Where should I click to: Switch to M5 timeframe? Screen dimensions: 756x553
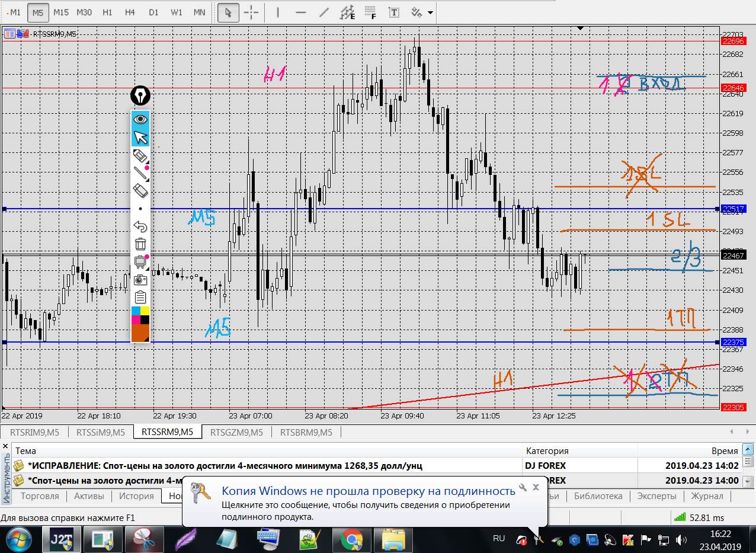click(38, 12)
